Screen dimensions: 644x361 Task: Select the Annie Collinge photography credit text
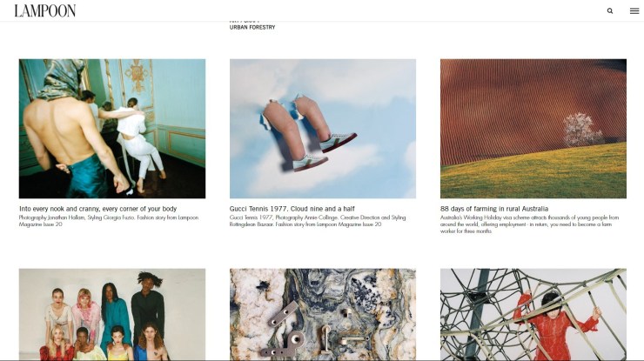click(318, 221)
